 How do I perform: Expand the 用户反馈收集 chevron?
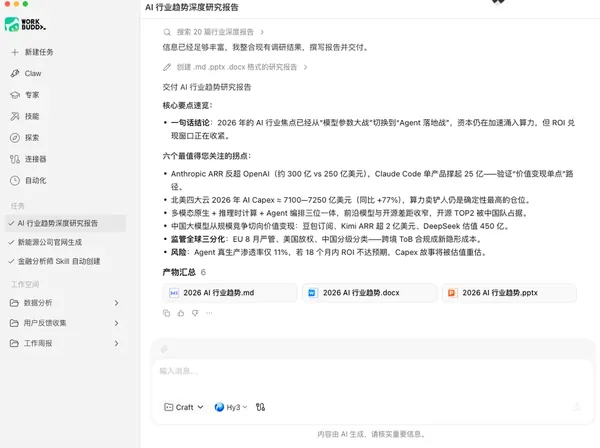point(116,323)
